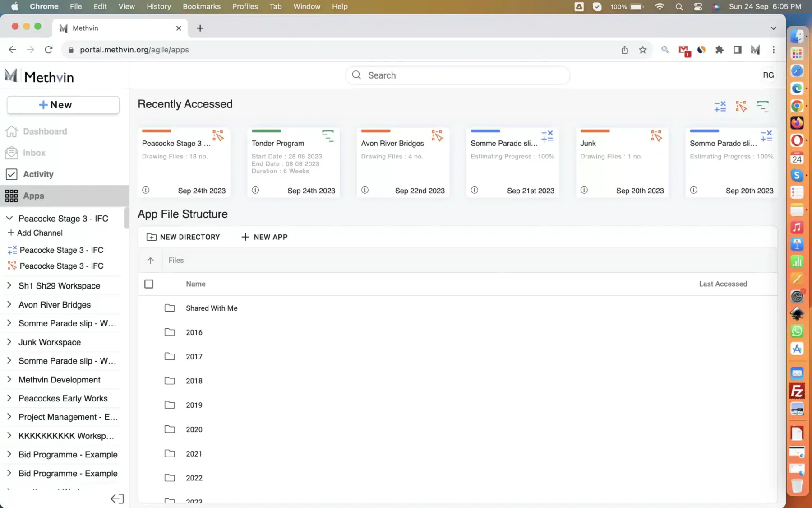Expand Peacockes Early Works workspace
This screenshot has width=812, height=508.
click(9, 398)
